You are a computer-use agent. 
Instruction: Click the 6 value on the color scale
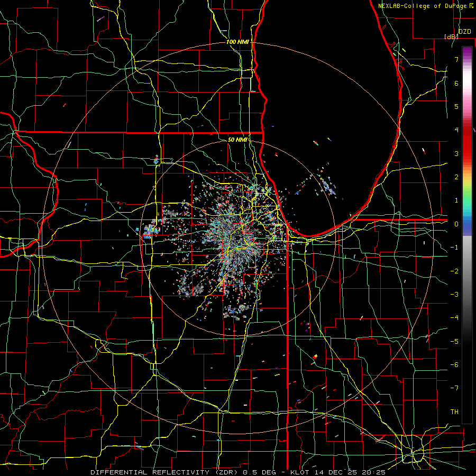[456, 83]
